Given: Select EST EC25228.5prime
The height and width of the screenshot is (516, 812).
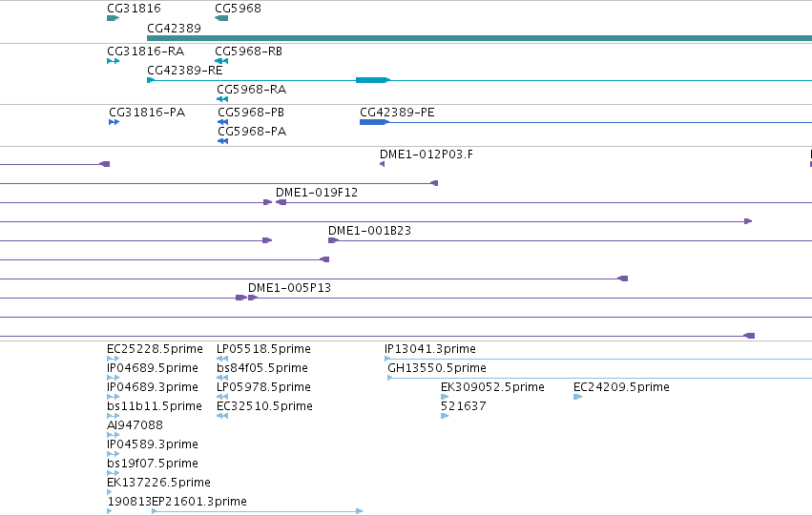Looking at the screenshot, I should tap(155, 348).
